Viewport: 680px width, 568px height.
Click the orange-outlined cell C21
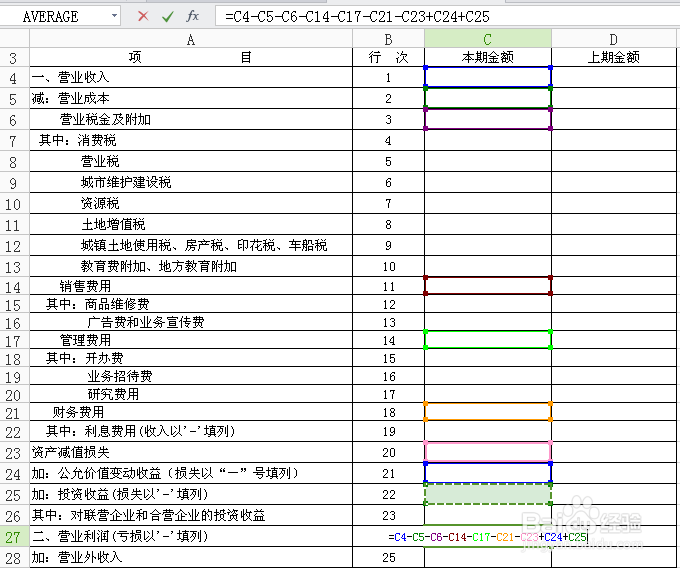(x=488, y=412)
